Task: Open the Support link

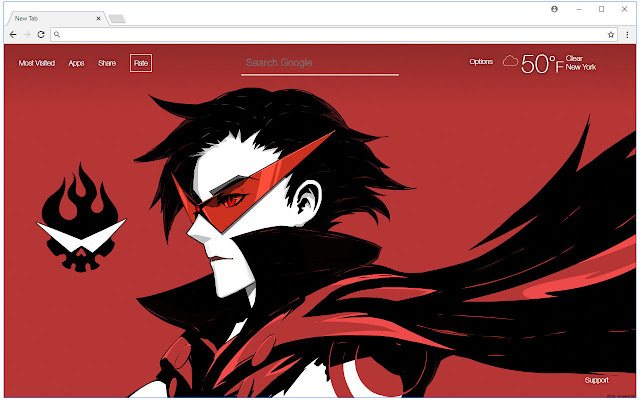Action: (596, 380)
